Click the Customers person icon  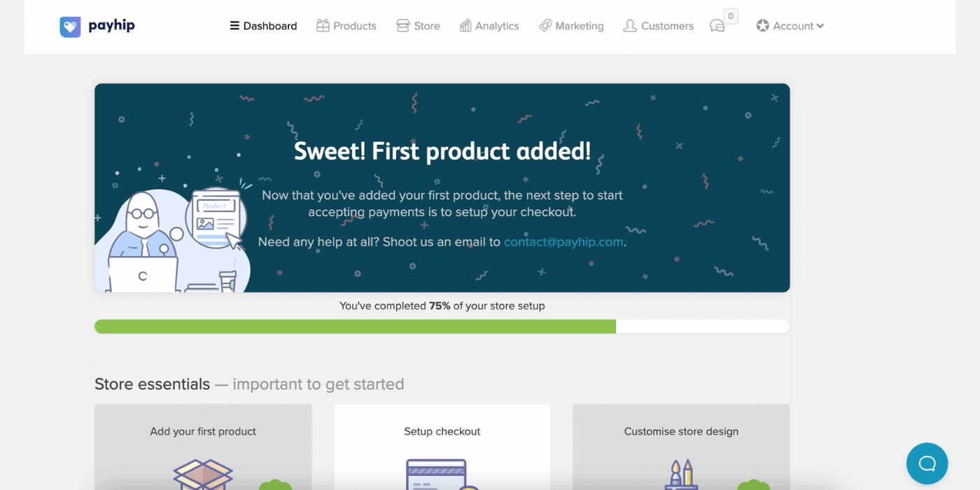point(630,26)
